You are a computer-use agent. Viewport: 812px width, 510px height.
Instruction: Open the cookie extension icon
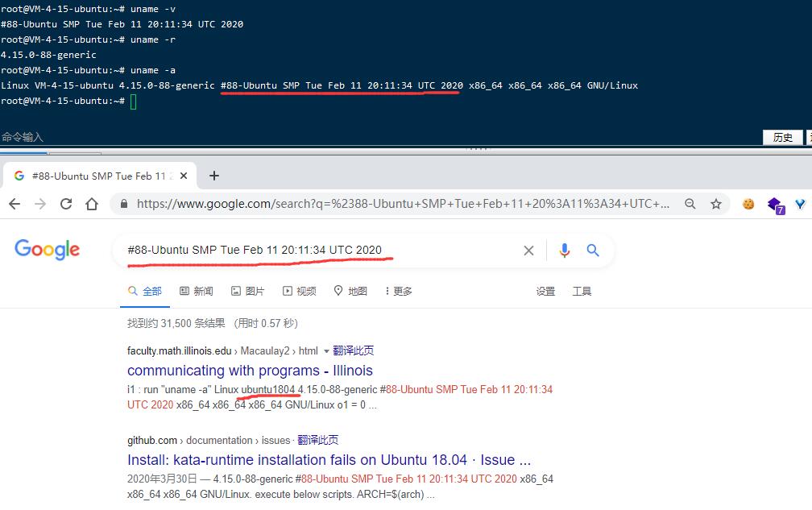click(748, 204)
